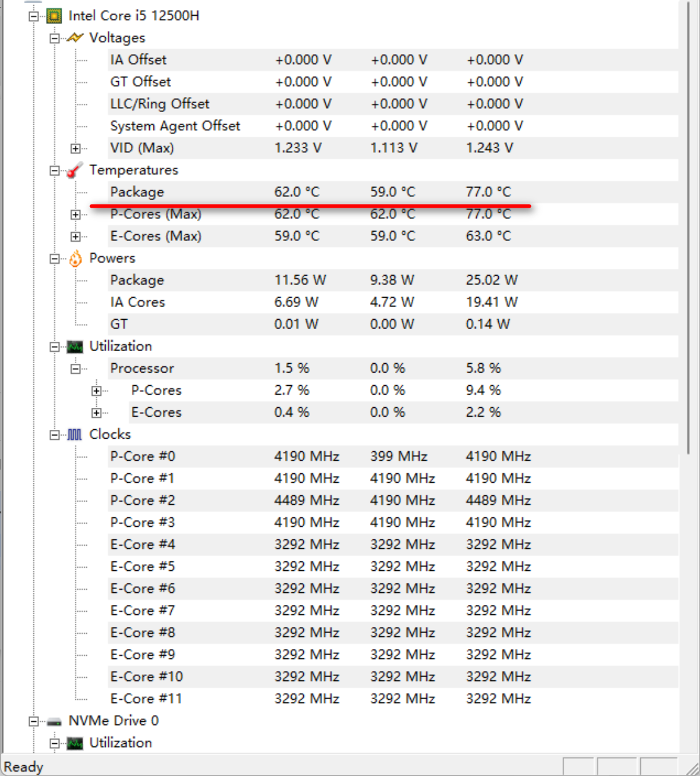
Task: Select the System Agent Offset row
Action: (394, 126)
